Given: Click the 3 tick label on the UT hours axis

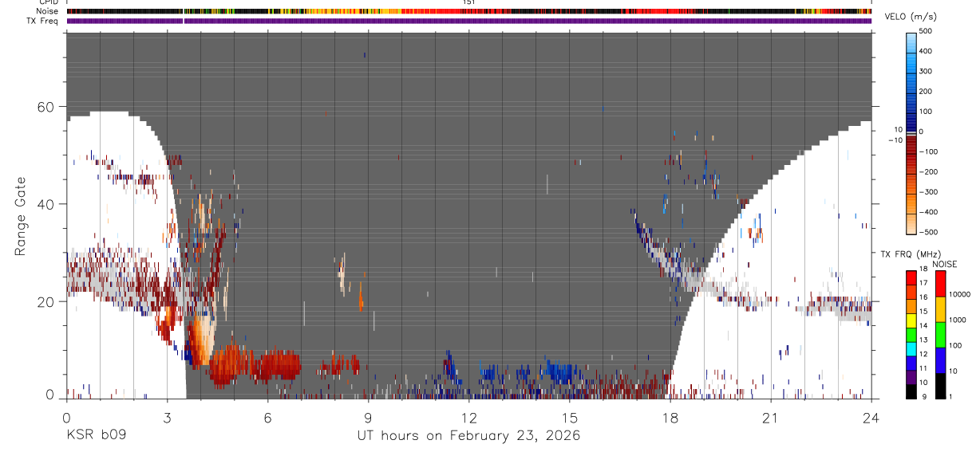Looking at the screenshot, I should pos(167,418).
